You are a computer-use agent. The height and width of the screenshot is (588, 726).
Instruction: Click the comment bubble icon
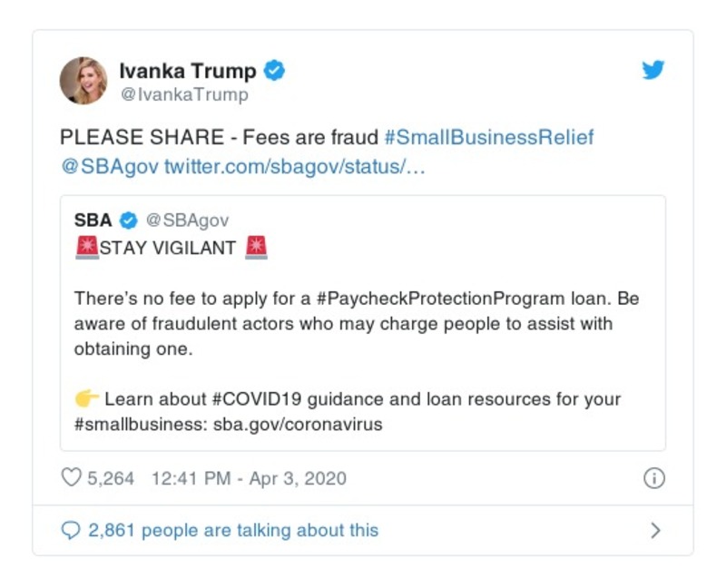point(73,529)
